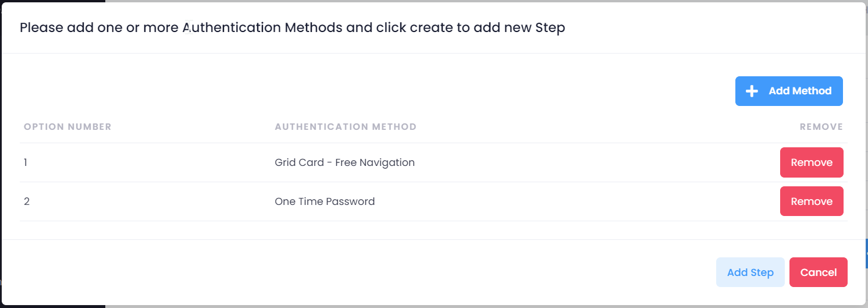Confirm with the Add Step button
This screenshot has width=868, height=308.
[x=750, y=272]
